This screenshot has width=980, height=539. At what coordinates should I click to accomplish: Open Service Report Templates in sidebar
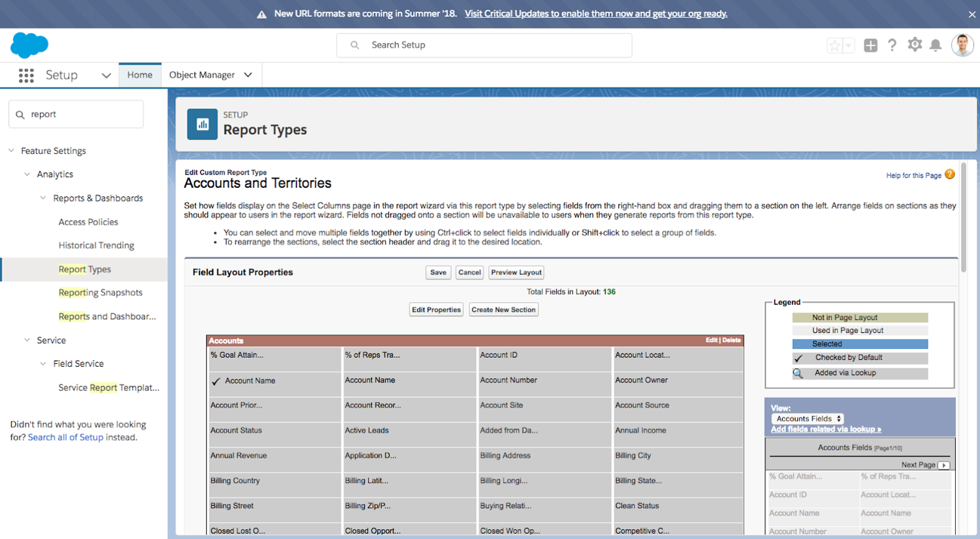109,388
